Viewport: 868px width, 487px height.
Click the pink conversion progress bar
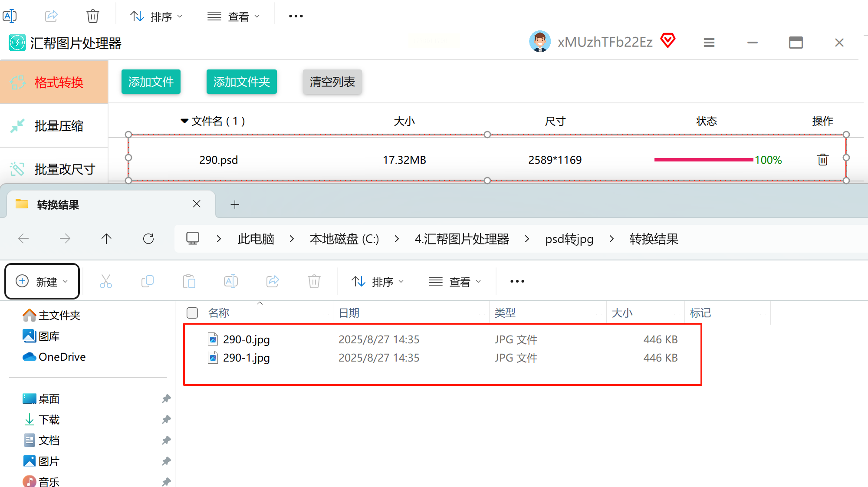(704, 160)
